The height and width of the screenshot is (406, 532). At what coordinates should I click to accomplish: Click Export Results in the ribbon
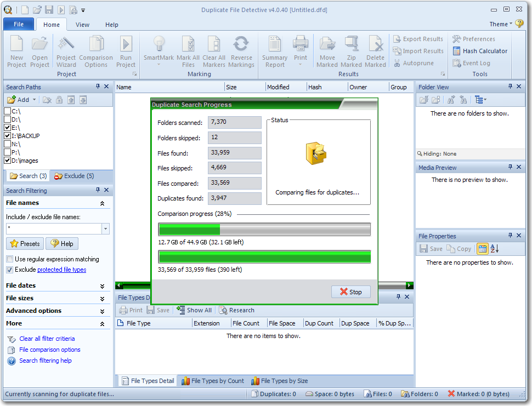418,39
